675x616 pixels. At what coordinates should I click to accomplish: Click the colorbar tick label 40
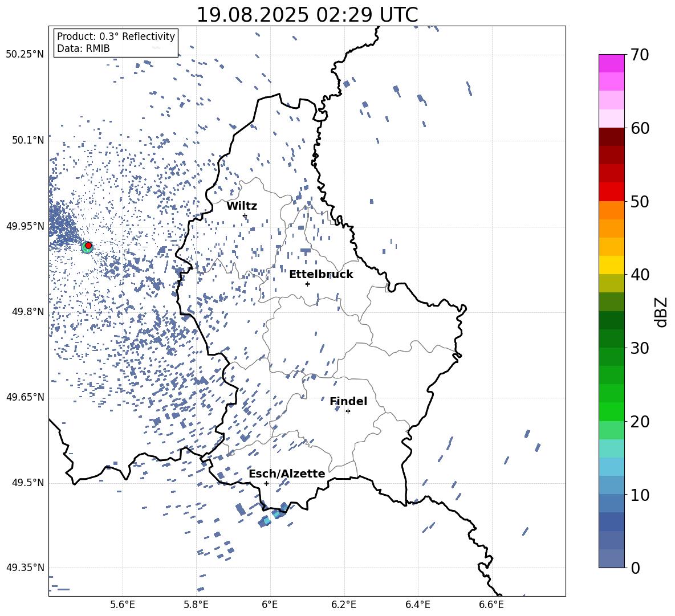tap(640, 275)
